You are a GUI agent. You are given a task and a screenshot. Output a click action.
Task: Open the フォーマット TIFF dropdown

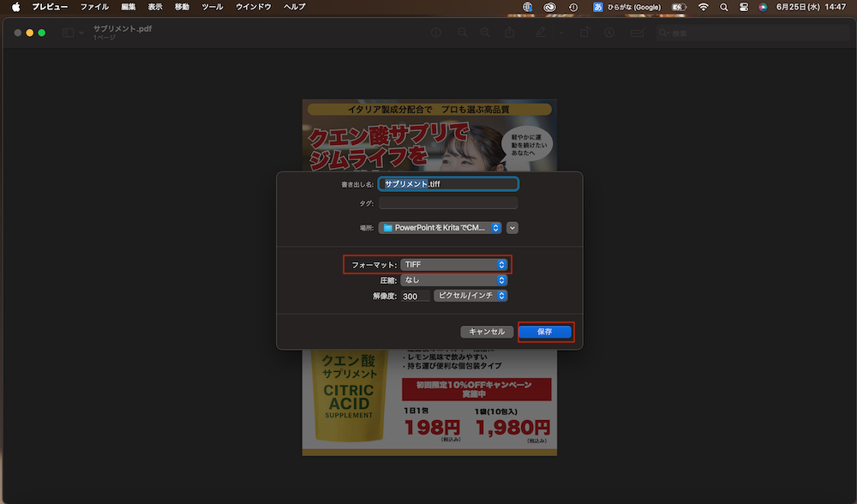(453, 265)
